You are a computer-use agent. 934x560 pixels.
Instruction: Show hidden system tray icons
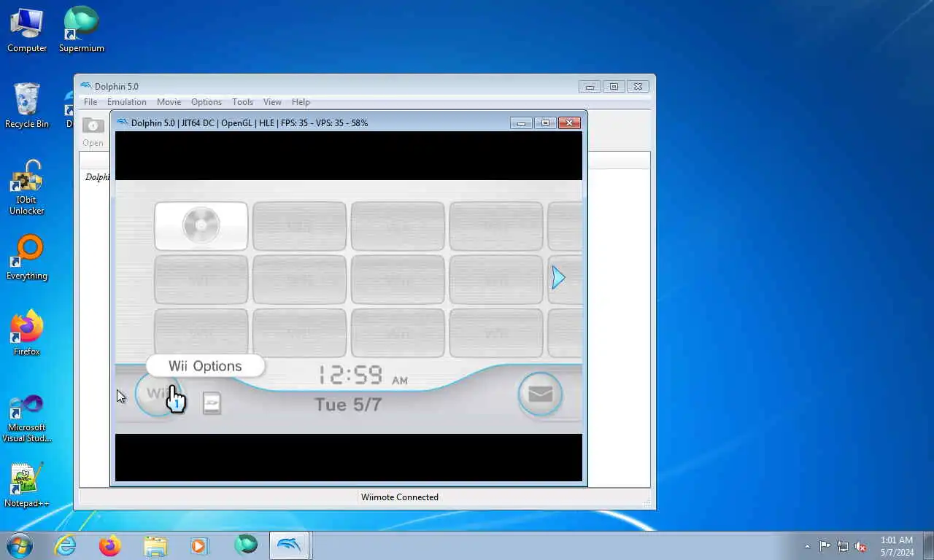tap(807, 546)
